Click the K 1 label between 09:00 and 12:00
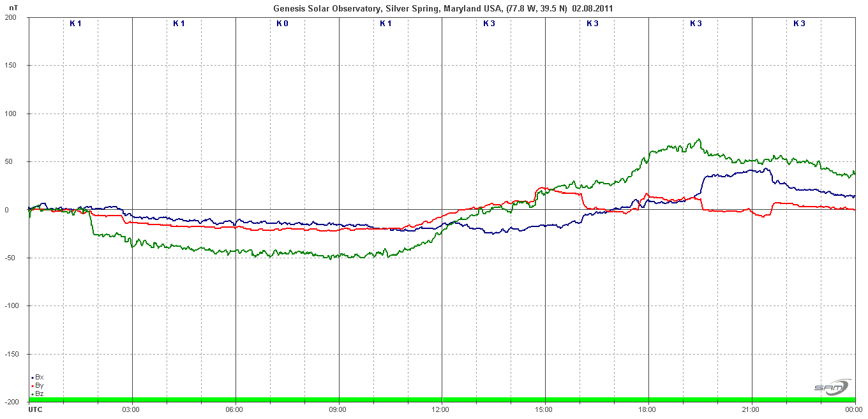This screenshot has width=868, height=419. pos(385,24)
